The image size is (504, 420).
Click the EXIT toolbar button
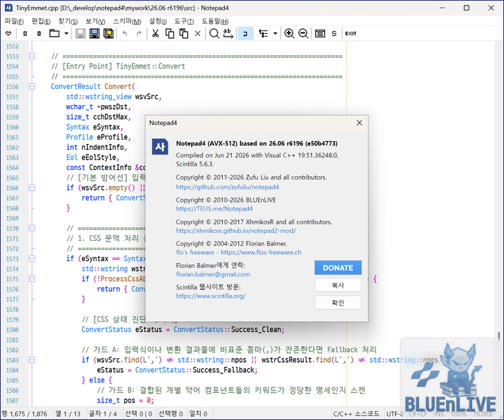click(x=351, y=33)
